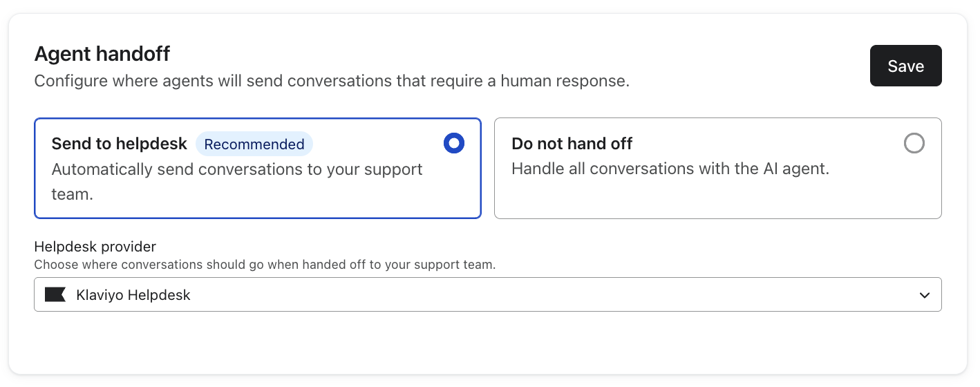
Task: Click the Agent handoff heading
Action: pos(102,53)
